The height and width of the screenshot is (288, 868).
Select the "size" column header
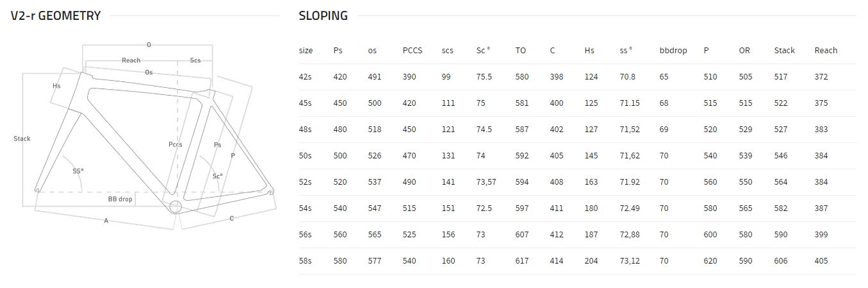tap(306, 51)
